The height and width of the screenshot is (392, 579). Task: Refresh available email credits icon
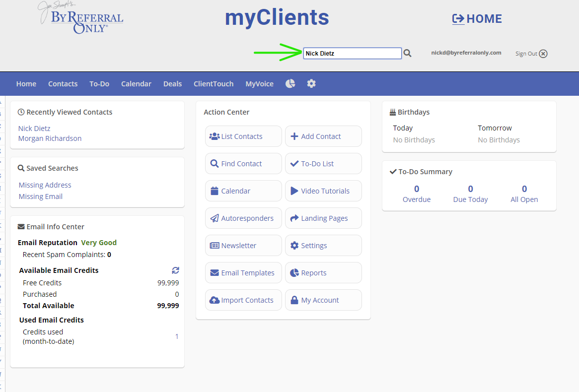tap(175, 270)
